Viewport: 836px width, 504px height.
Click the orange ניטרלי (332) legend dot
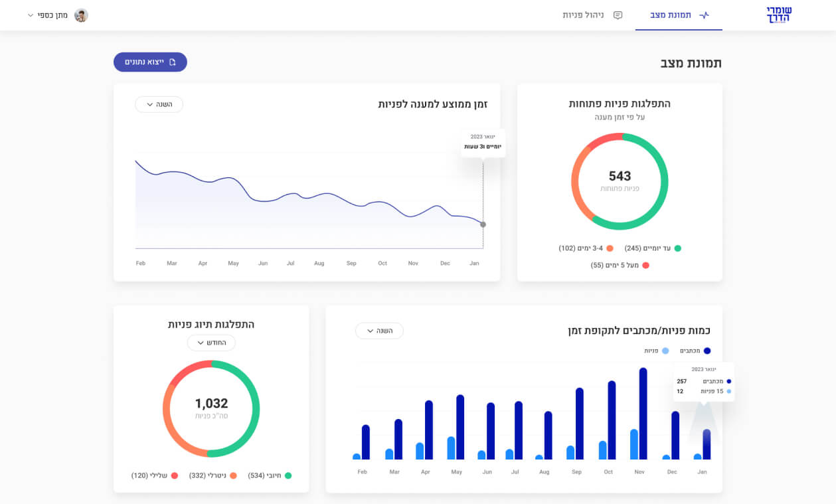pyautogui.click(x=233, y=475)
